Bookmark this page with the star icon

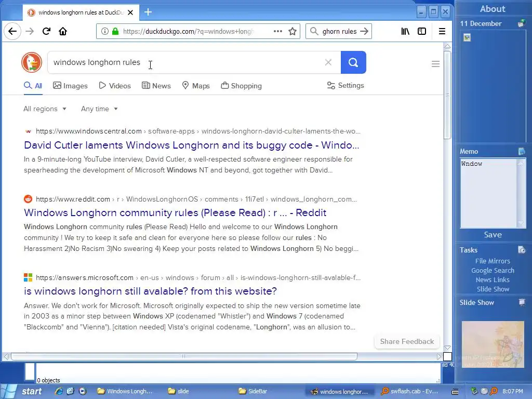(292, 31)
